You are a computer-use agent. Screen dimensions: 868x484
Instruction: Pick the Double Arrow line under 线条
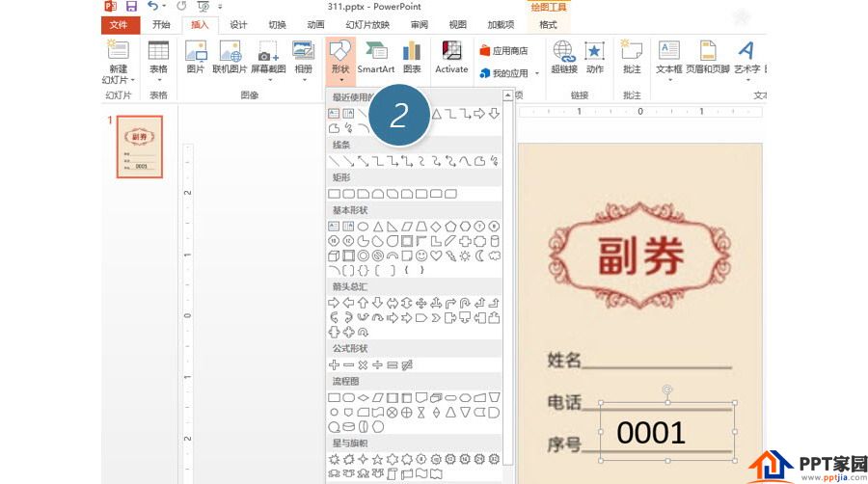364,161
